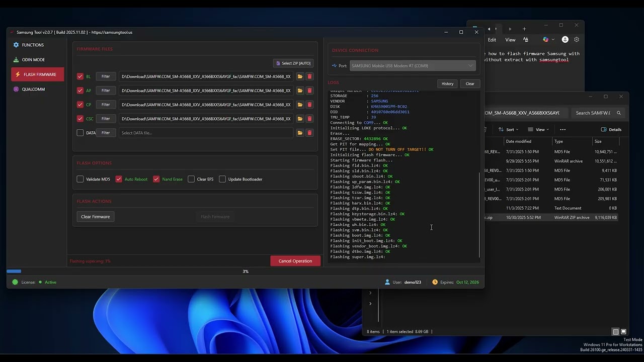Delete the AP firmware entry
The width and height of the screenshot is (644, 362).
coord(309,90)
